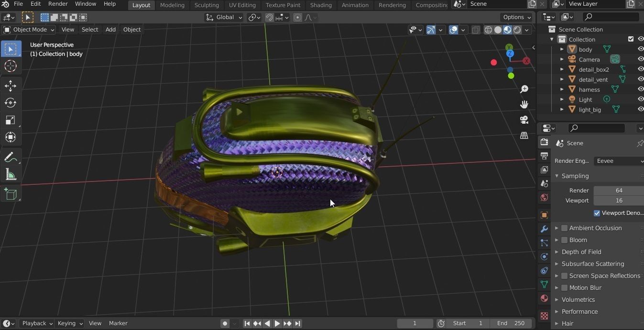Activate the Scale tool
Viewport: 644px width, 330px height.
pos(11,120)
